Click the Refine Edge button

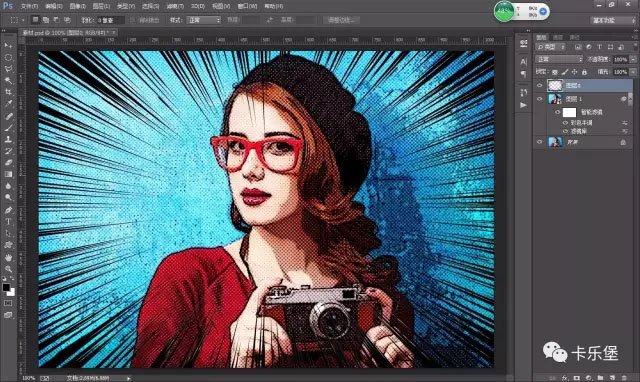click(x=341, y=20)
